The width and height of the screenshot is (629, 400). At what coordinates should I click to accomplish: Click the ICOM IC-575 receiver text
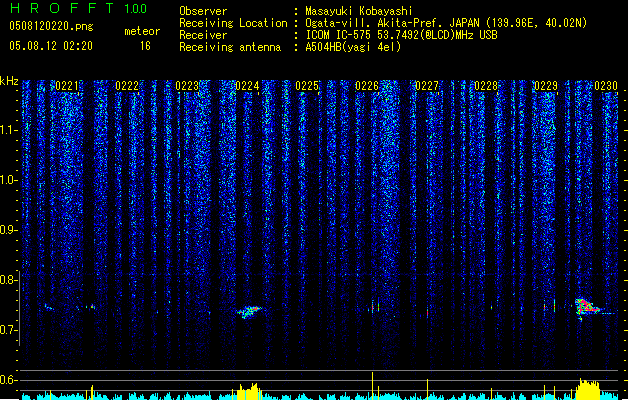(401, 35)
